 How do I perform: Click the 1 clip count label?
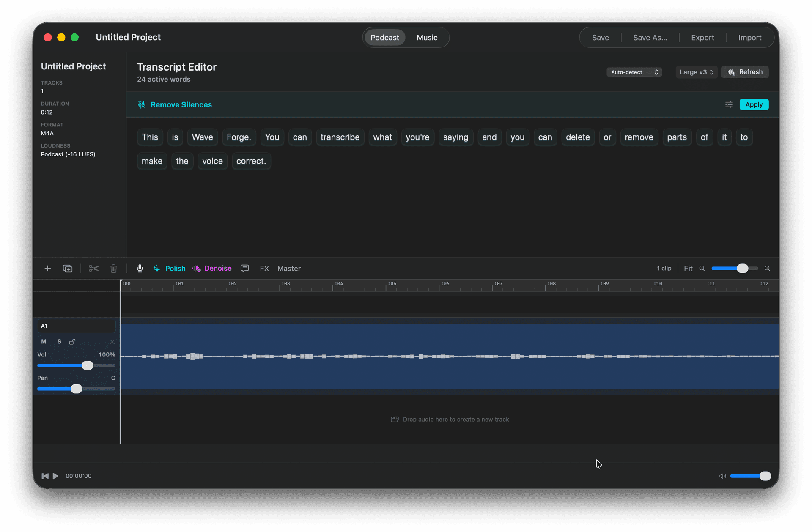point(664,269)
